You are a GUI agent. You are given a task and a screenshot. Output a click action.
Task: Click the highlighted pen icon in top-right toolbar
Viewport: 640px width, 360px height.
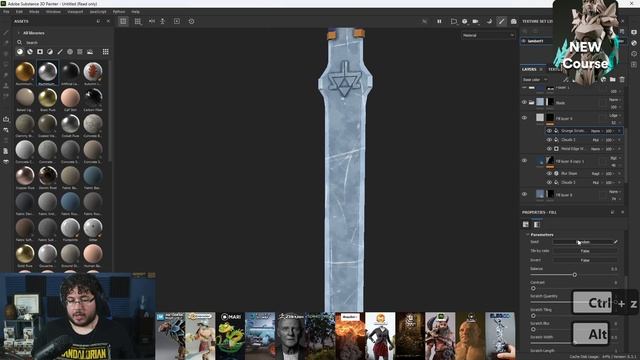[x=501, y=21]
